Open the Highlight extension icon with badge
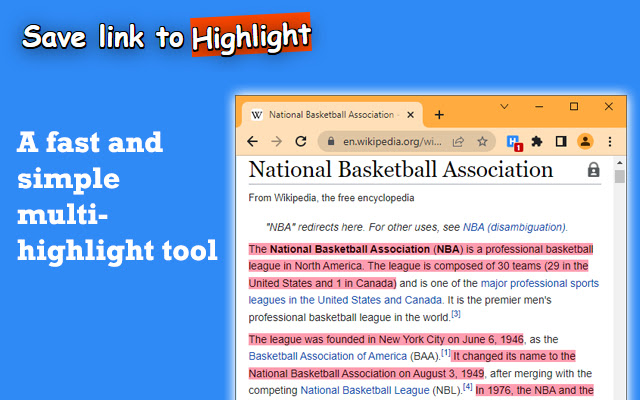Viewport: 640px width, 400px height. coord(514,143)
